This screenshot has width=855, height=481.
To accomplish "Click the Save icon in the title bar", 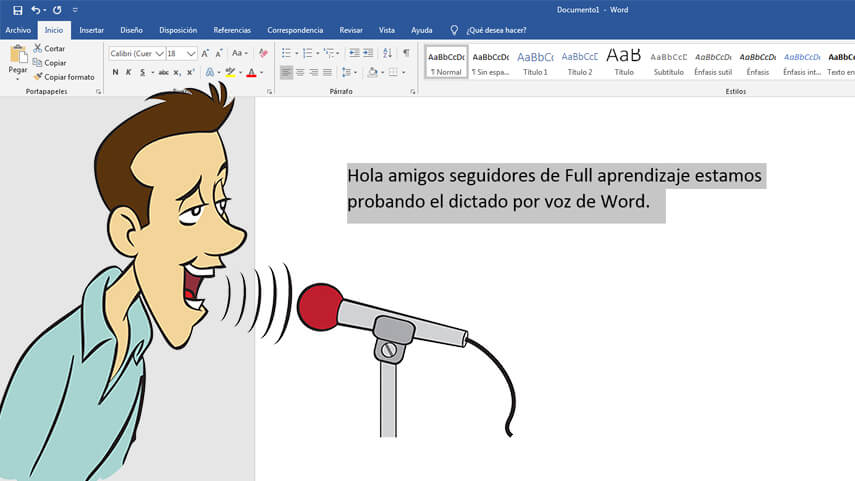I will tap(17, 10).
